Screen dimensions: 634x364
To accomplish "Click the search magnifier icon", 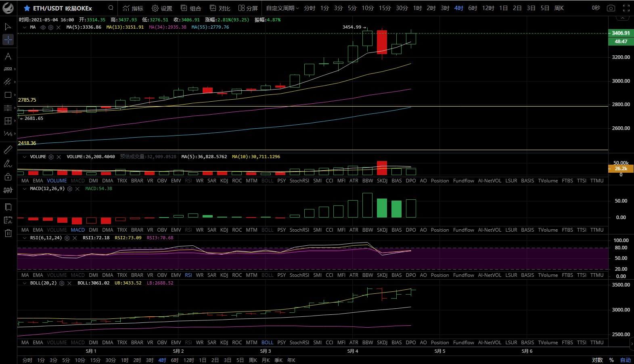I will [111, 8].
